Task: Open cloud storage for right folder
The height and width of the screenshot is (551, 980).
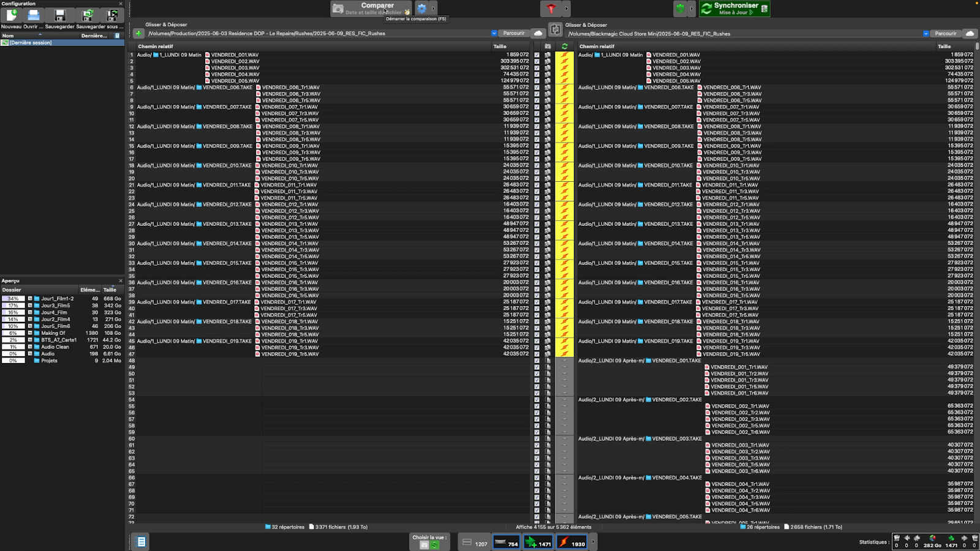Action: coord(970,33)
